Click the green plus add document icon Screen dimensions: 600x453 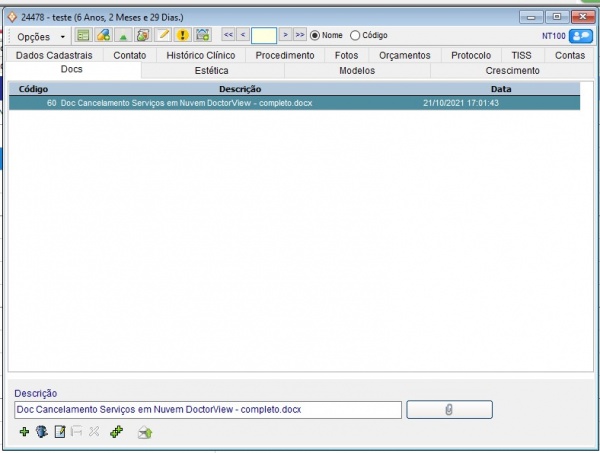tap(24, 432)
